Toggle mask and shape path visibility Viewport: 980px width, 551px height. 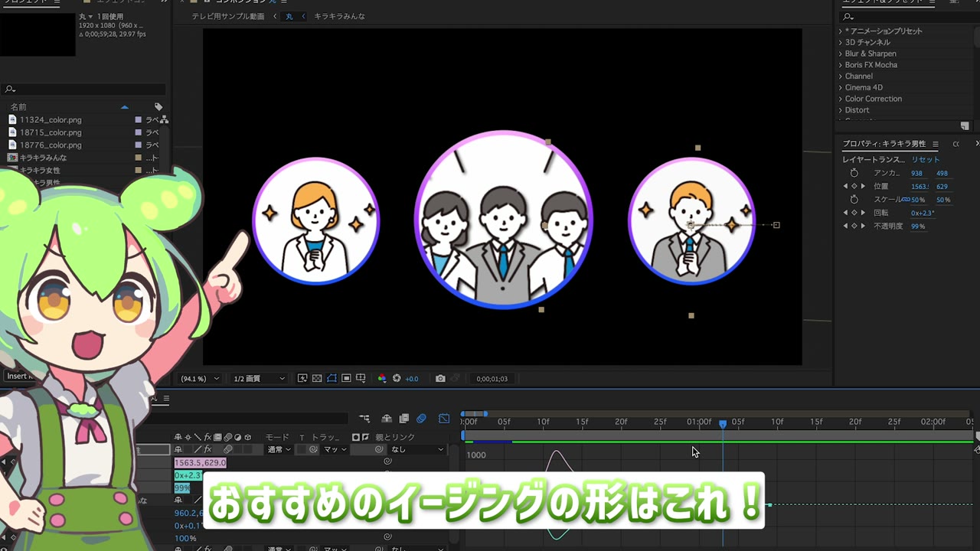[x=332, y=378]
